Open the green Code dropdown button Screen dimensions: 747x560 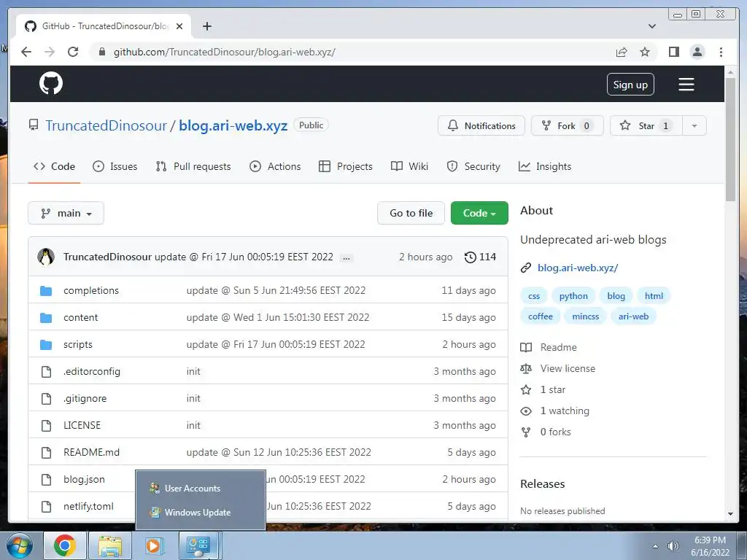tap(479, 214)
